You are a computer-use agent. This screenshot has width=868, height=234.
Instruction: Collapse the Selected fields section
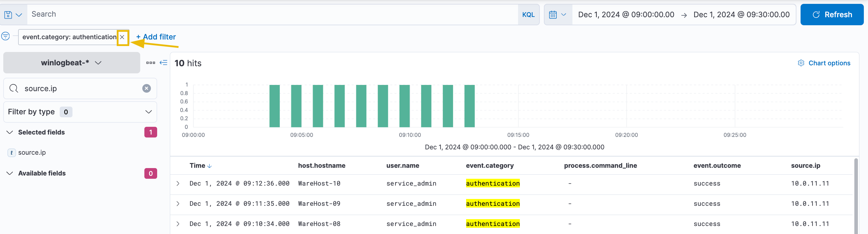tap(10, 132)
